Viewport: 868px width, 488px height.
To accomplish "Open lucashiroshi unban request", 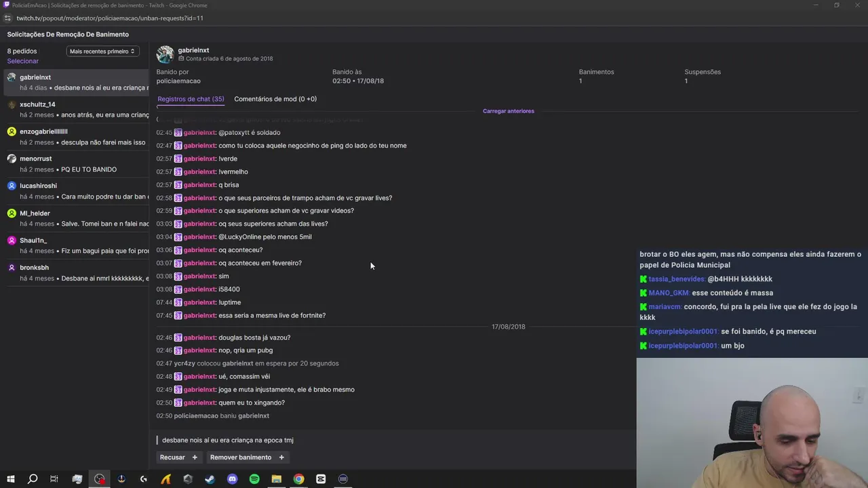I will [x=76, y=191].
